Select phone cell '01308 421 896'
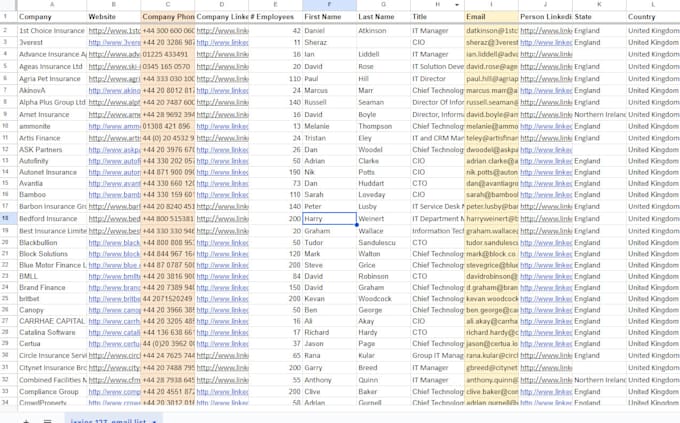 168,126
